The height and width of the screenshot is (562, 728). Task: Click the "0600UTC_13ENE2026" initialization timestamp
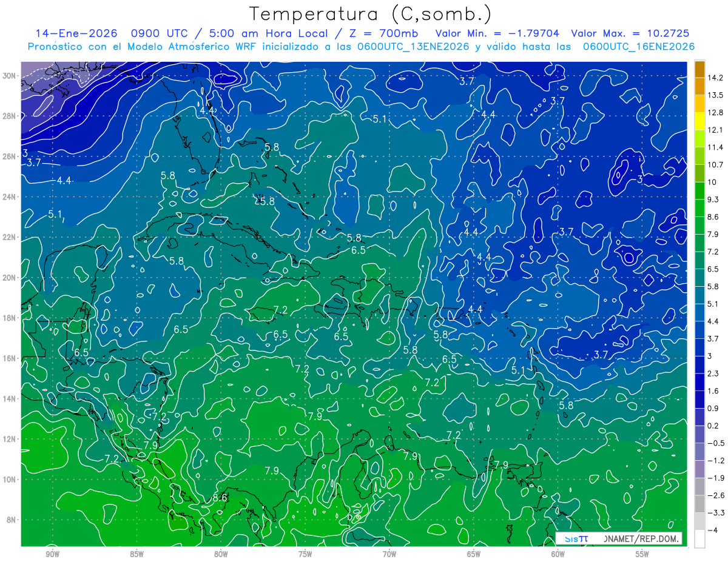414,47
